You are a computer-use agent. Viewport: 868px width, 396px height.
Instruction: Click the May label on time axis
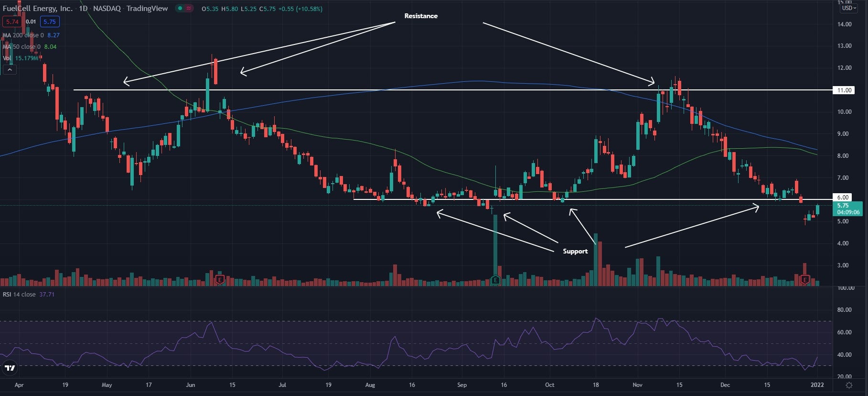click(x=107, y=385)
